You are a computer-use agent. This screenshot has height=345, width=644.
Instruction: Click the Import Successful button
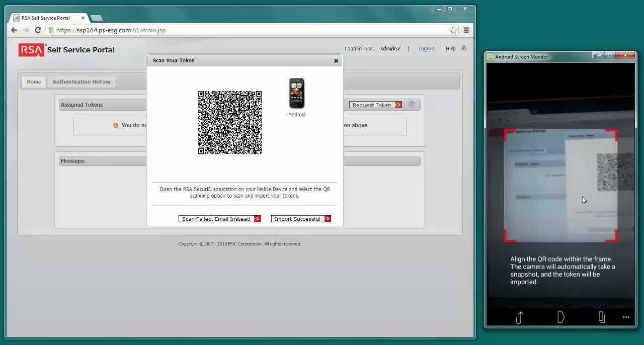301,219
